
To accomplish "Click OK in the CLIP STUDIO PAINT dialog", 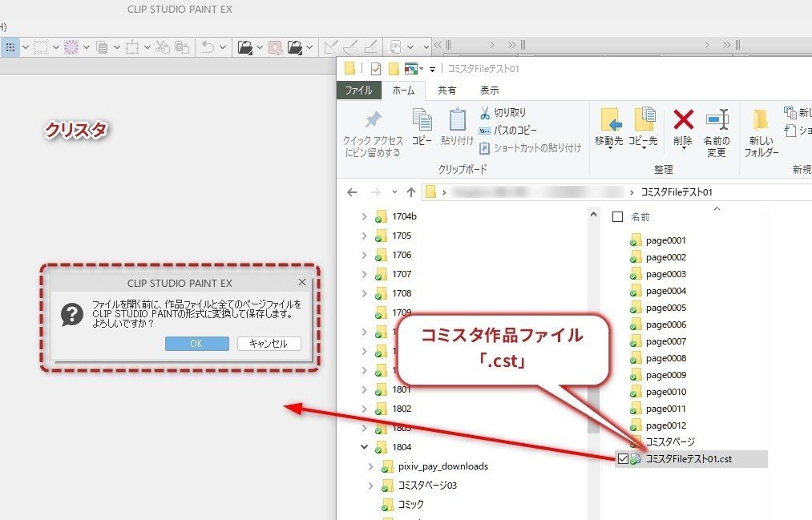I will [x=196, y=344].
